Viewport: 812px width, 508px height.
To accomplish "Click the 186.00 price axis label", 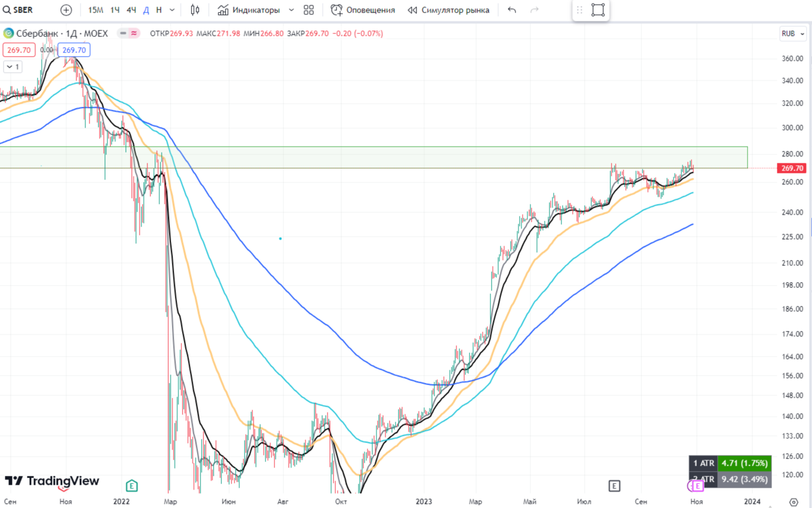I will tap(793, 309).
